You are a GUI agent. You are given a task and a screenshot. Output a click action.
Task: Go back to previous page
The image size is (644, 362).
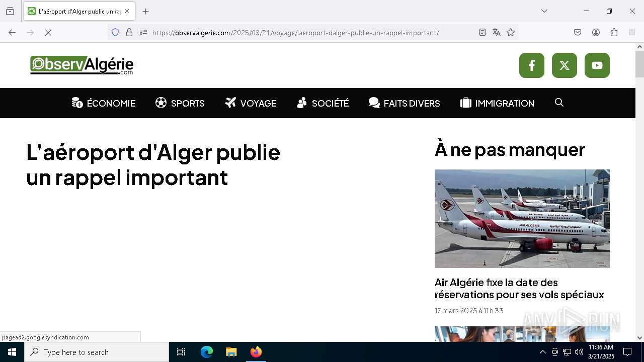pos(12,33)
